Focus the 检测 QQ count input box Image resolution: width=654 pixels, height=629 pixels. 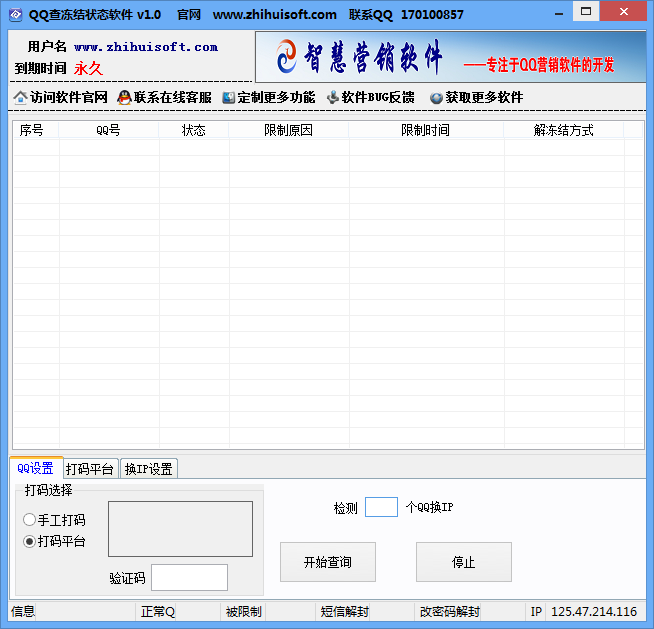[x=381, y=507]
